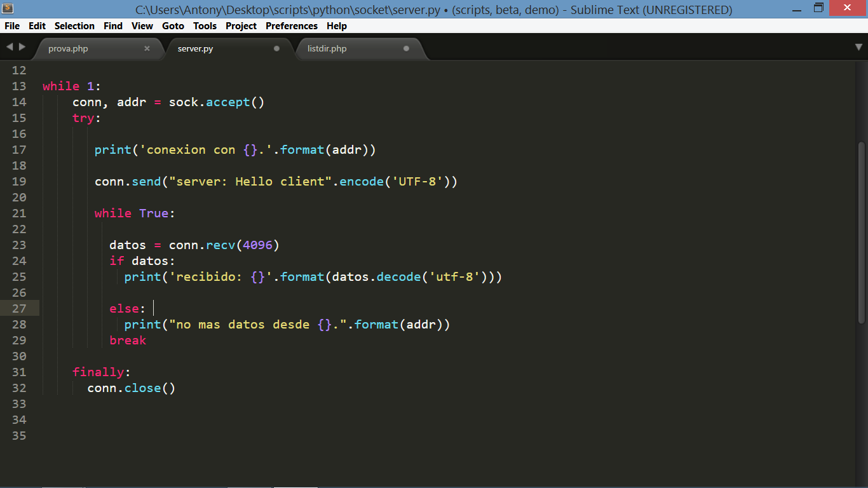Viewport: 868px width, 488px height.
Task: Open the Preferences menu
Action: 292,26
